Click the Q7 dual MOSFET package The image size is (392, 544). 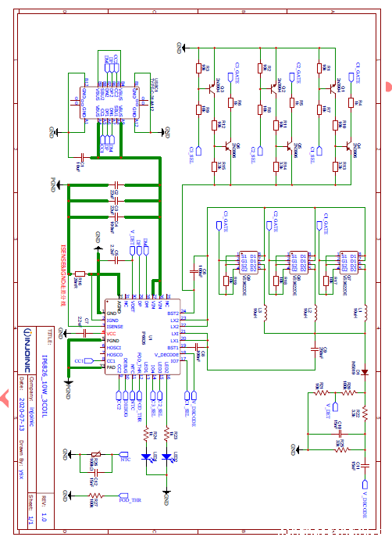(x=349, y=263)
